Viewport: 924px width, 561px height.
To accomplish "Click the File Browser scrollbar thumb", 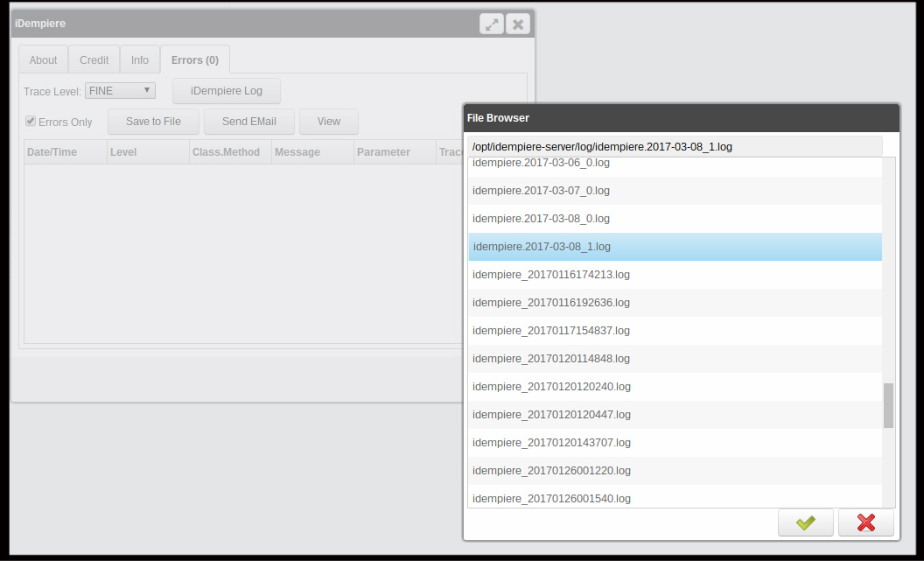I will click(x=889, y=405).
